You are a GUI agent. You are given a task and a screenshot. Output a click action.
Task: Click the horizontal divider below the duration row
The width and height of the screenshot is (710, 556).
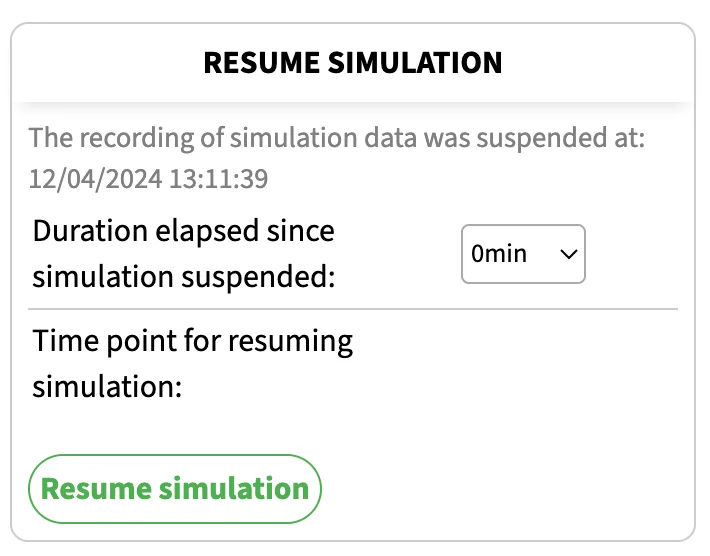[x=353, y=309]
